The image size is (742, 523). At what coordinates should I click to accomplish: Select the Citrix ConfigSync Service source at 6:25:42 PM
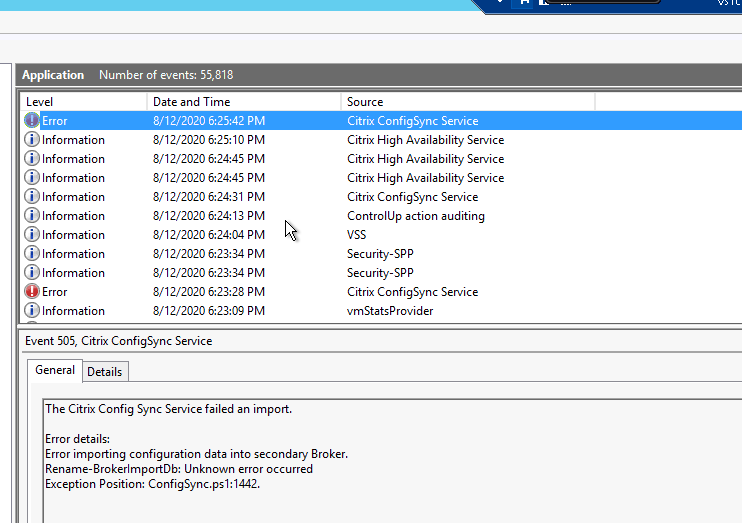coord(413,121)
